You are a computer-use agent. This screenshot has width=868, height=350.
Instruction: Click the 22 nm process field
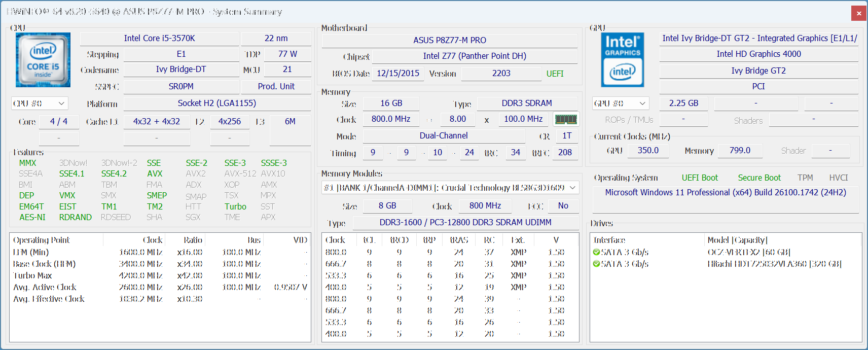tap(276, 39)
